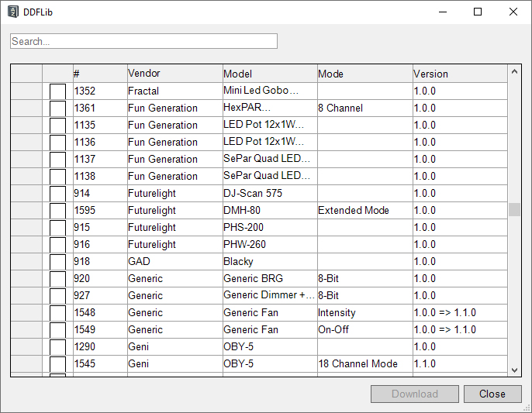
Task: Check the box for Fractal row 1352
Action: click(x=57, y=91)
